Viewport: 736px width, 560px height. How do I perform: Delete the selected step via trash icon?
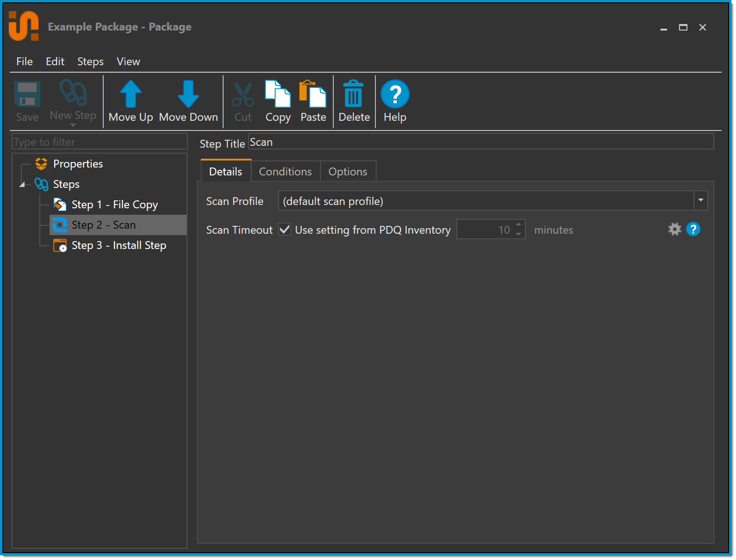point(354,94)
